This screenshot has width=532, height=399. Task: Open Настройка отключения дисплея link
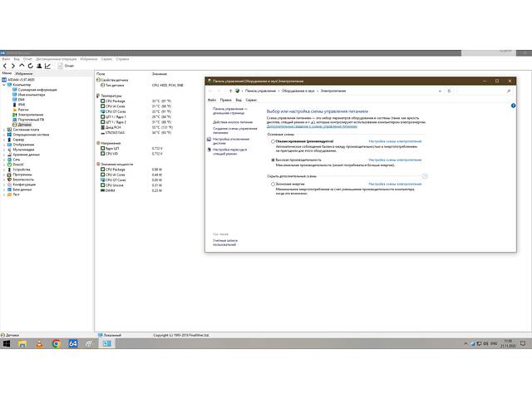pyautogui.click(x=231, y=141)
